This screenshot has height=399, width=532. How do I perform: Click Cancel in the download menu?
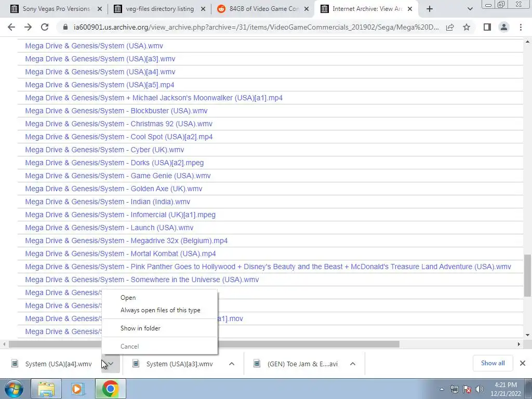point(159,347)
